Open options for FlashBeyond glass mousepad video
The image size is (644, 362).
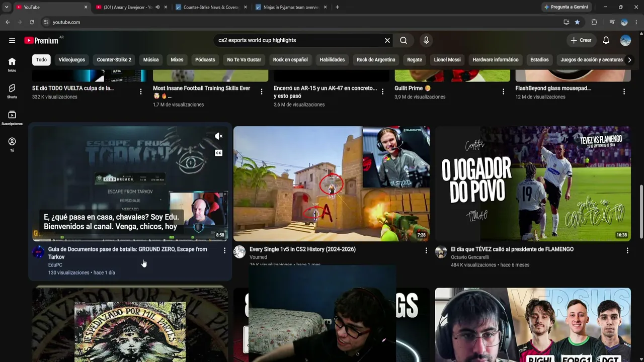(624, 92)
